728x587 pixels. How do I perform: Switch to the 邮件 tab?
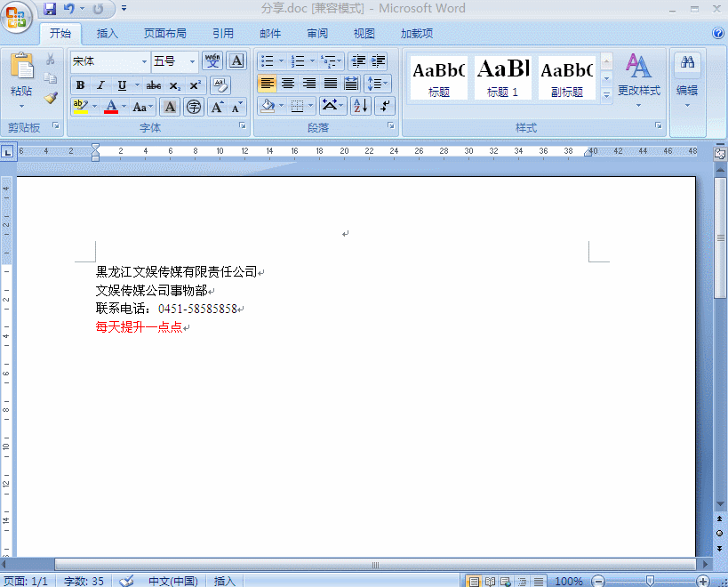(270, 34)
